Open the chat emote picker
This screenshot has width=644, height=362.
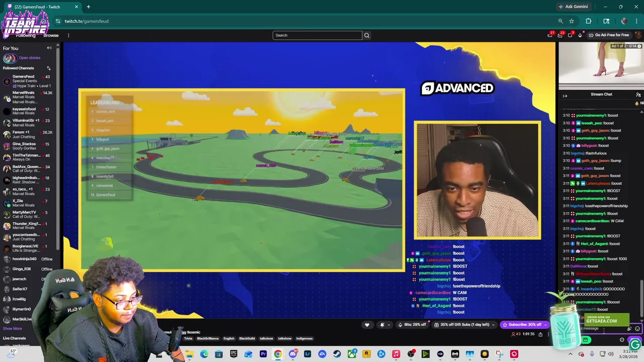[637, 329]
